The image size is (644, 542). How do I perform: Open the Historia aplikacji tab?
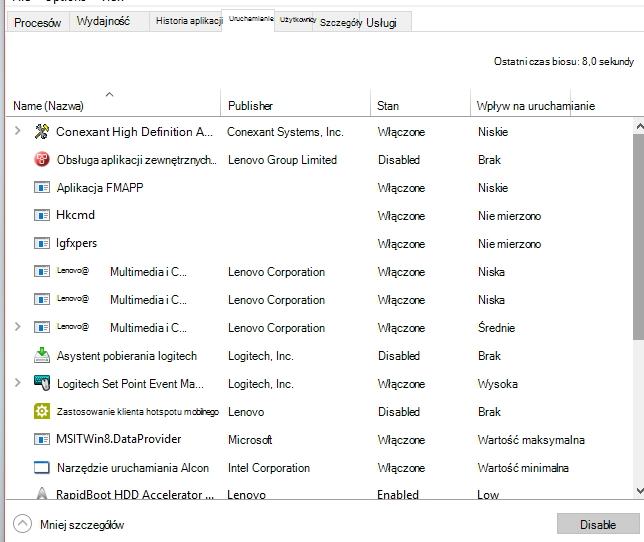coord(189,21)
